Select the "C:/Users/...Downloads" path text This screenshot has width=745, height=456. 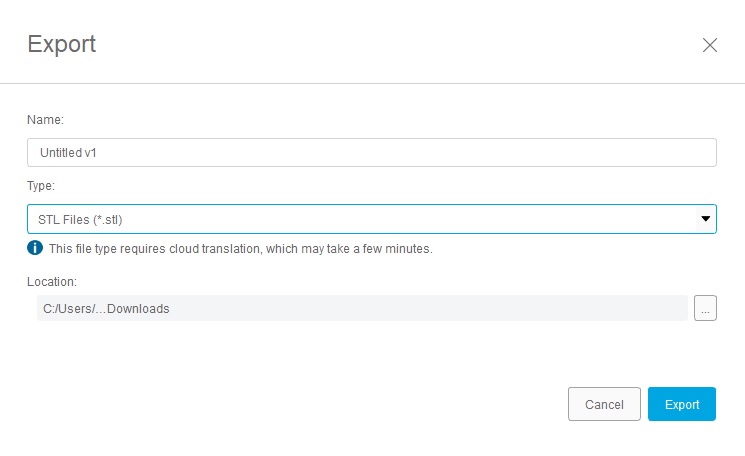[x=103, y=309]
